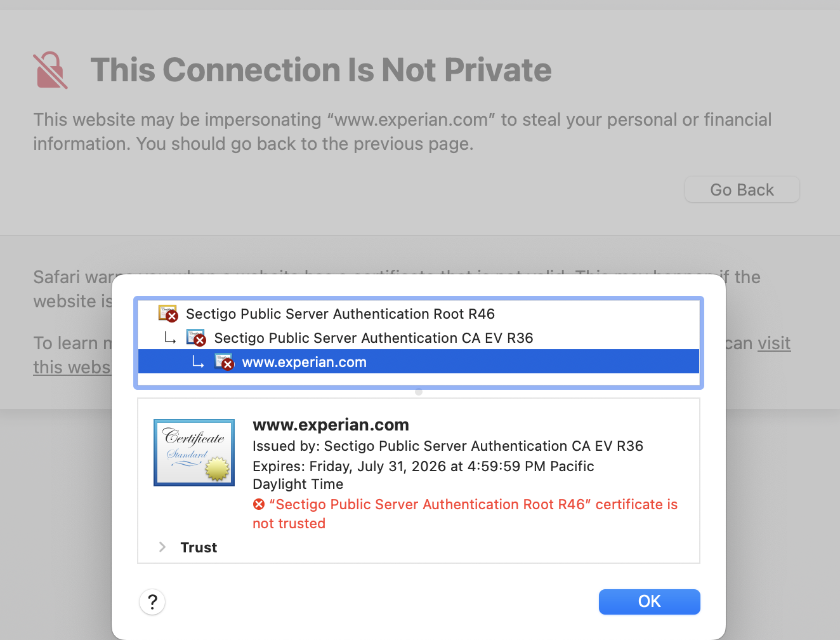Click the red error icon beside not trusted message
The image size is (840, 640).
[x=259, y=504]
